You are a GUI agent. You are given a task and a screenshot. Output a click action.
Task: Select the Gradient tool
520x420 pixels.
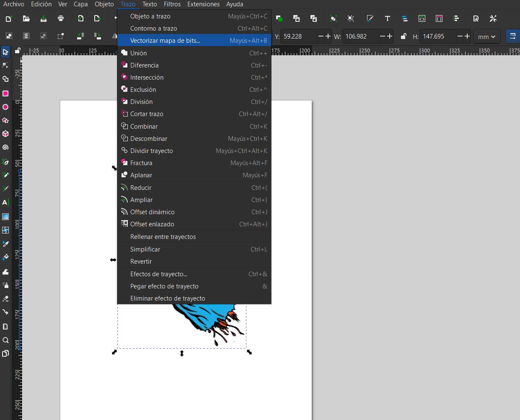click(x=5, y=217)
